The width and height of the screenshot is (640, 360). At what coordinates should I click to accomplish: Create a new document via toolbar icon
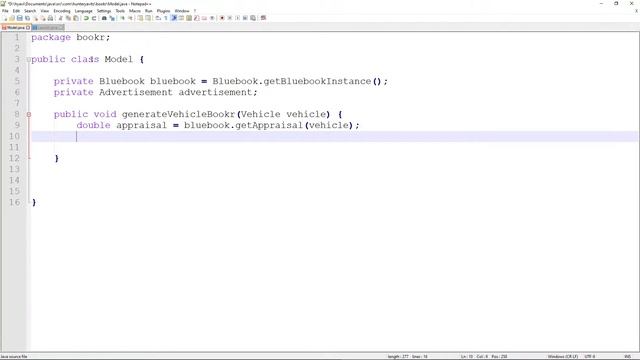point(5,18)
